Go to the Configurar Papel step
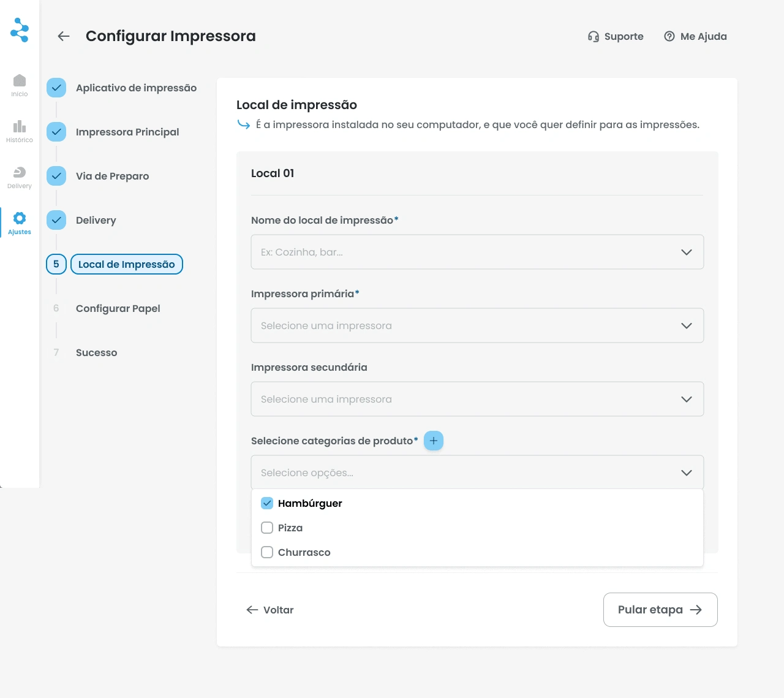Screen dimensions: 784x698 [x=118, y=308]
